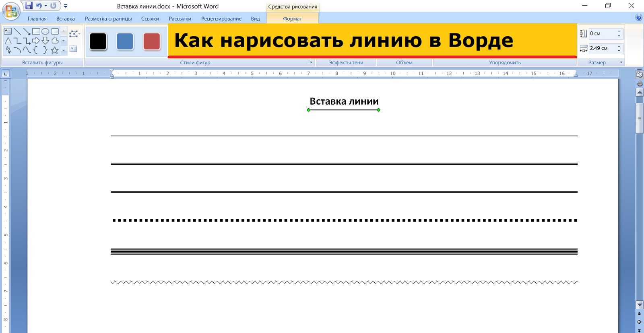Pick the straight Line shape
The height and width of the screenshot is (333, 644).
click(17, 31)
